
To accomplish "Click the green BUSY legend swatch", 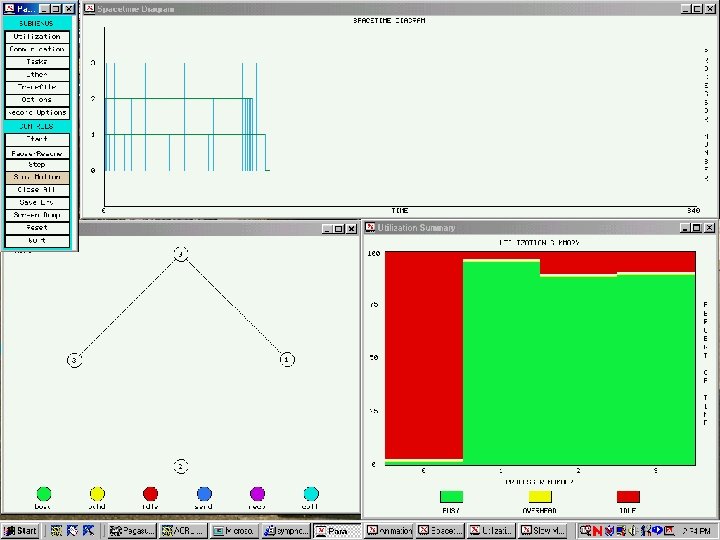I will [x=451, y=497].
